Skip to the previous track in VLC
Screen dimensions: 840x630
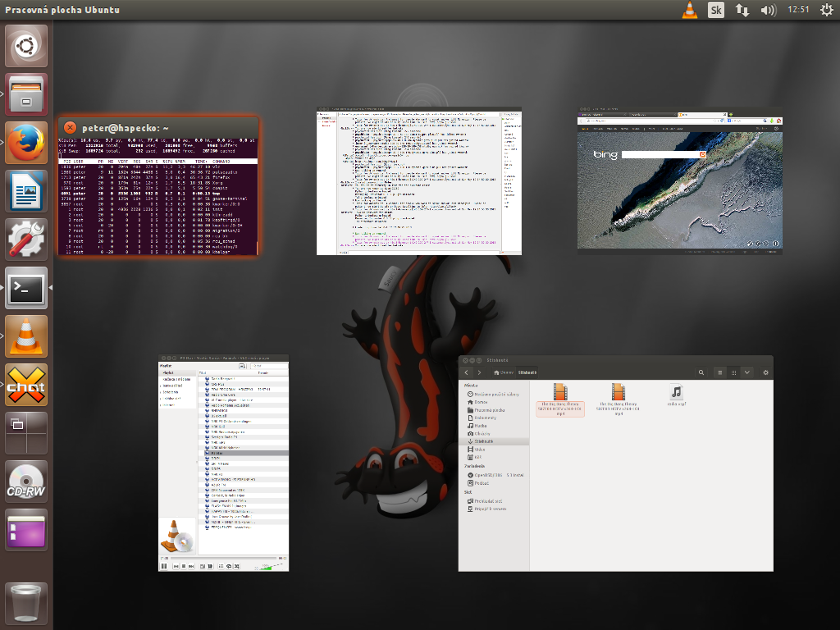click(176, 566)
